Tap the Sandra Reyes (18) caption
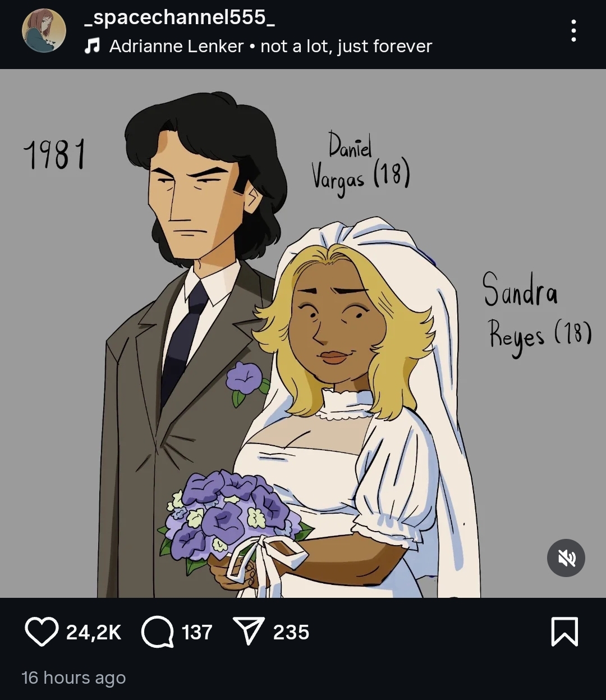The image size is (606, 700). click(536, 314)
